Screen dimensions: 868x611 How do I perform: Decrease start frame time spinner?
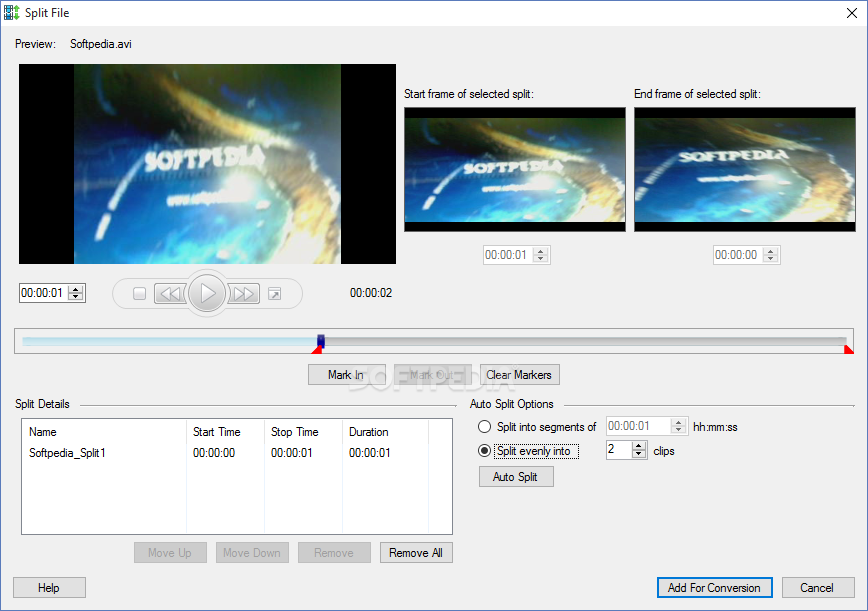[541, 259]
